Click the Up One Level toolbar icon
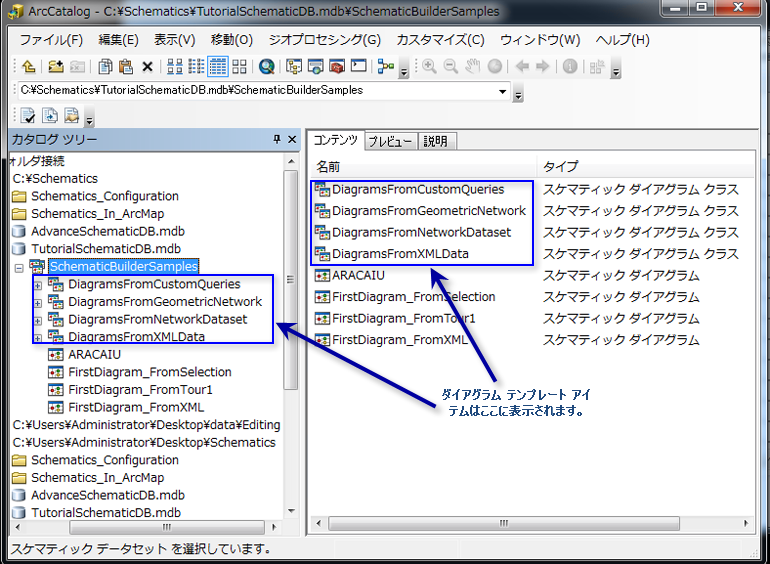The width and height of the screenshot is (770, 564). [28, 67]
